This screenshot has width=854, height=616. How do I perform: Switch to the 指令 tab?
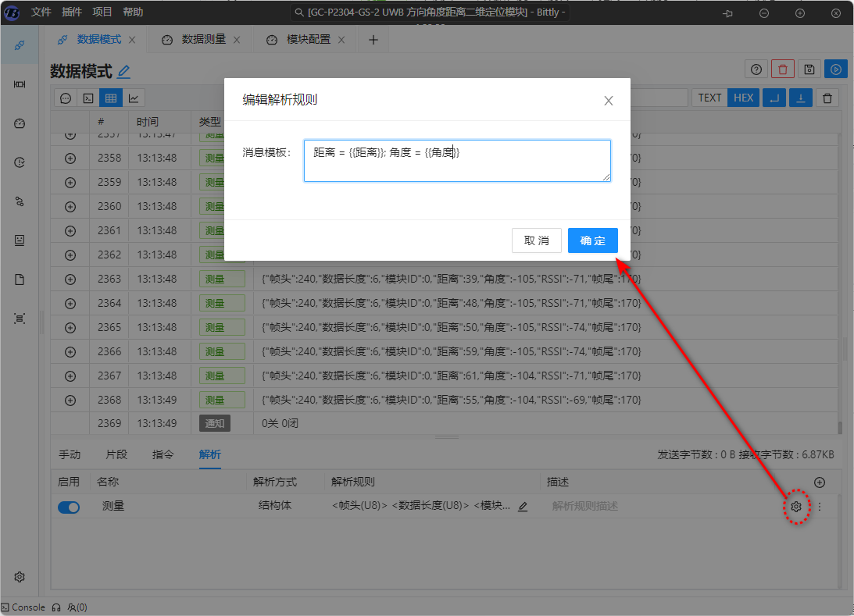pos(163,454)
